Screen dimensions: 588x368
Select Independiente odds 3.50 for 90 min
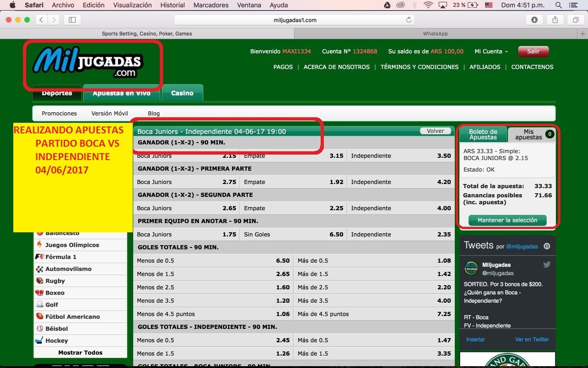[400, 155]
